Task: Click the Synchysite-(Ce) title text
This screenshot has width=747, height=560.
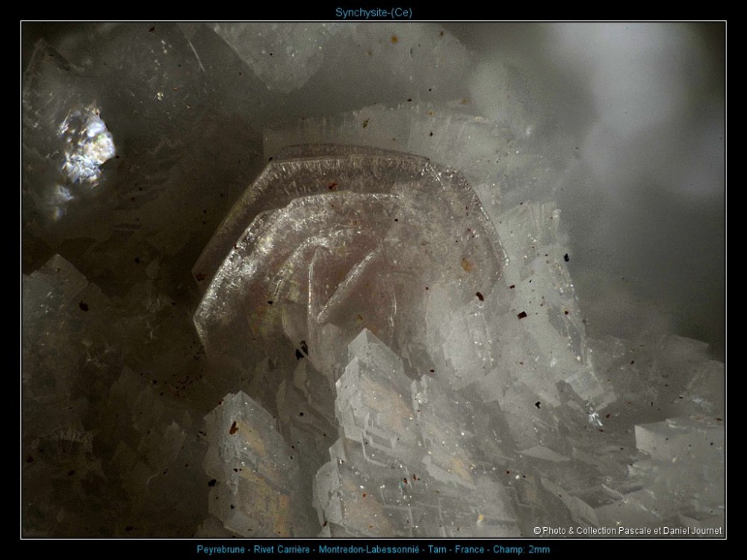Action: (x=373, y=12)
